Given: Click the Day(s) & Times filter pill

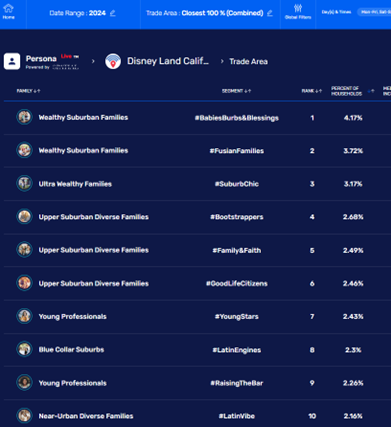Looking at the screenshot, I should coord(374,12).
